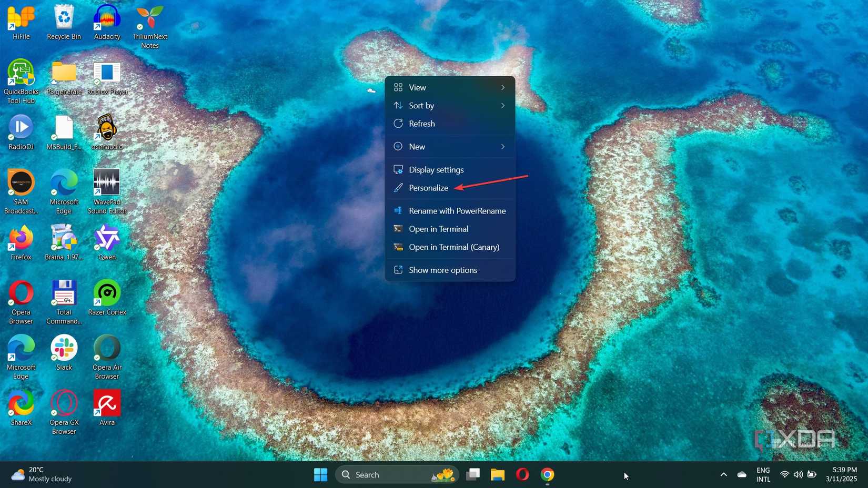Open Slack from the desktop
This screenshot has height=488, width=868.
(64, 349)
